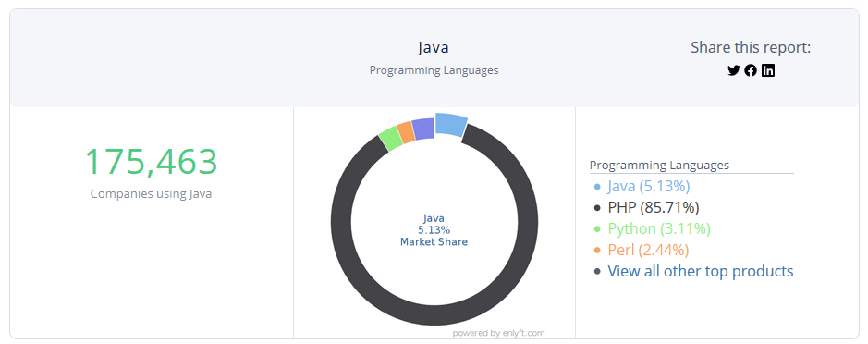Open the Java (5.13%) legend link
Viewport: 868px width, 344px height.
coord(649,186)
